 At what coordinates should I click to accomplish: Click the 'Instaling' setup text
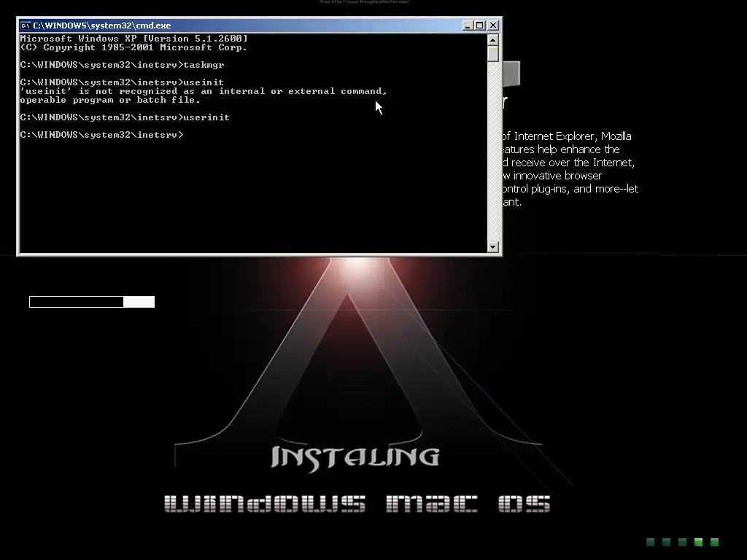[355, 458]
